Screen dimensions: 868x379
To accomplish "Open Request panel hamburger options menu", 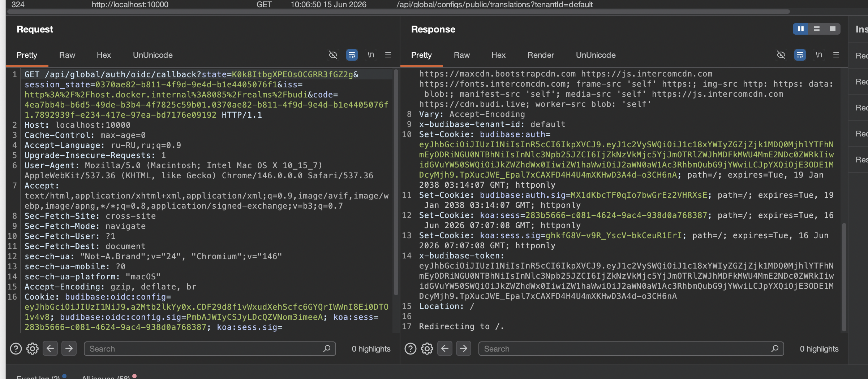I will pyautogui.click(x=388, y=55).
